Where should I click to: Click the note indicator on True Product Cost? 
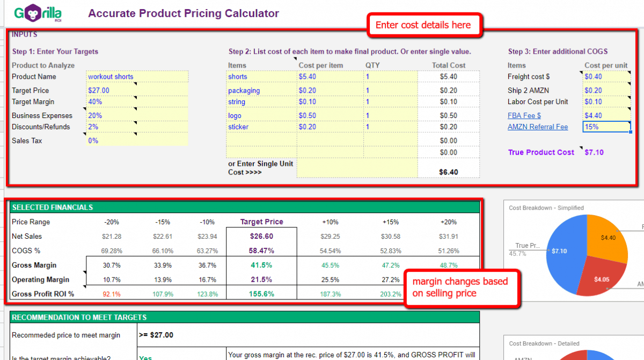[581, 148]
